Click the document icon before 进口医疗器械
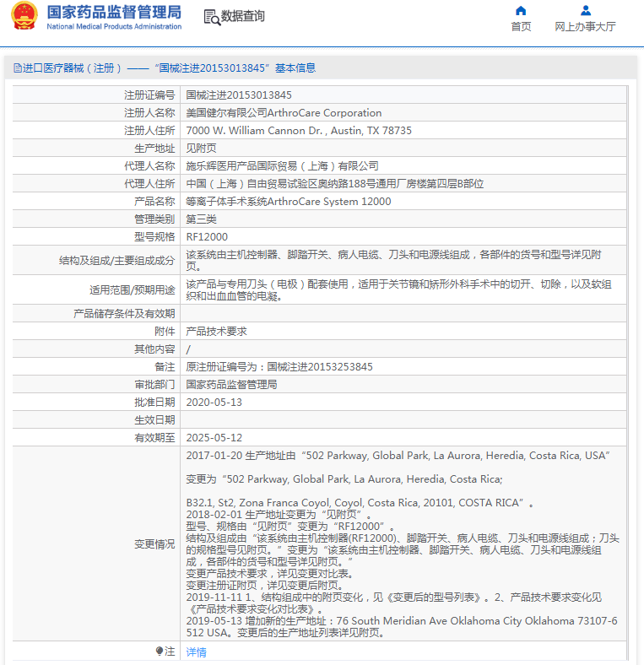The height and width of the screenshot is (665, 644). pos(17,68)
